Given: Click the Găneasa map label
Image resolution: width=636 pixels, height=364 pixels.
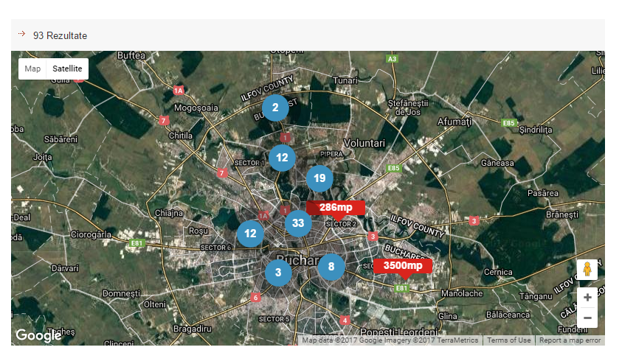Looking at the screenshot, I should pos(497,163).
